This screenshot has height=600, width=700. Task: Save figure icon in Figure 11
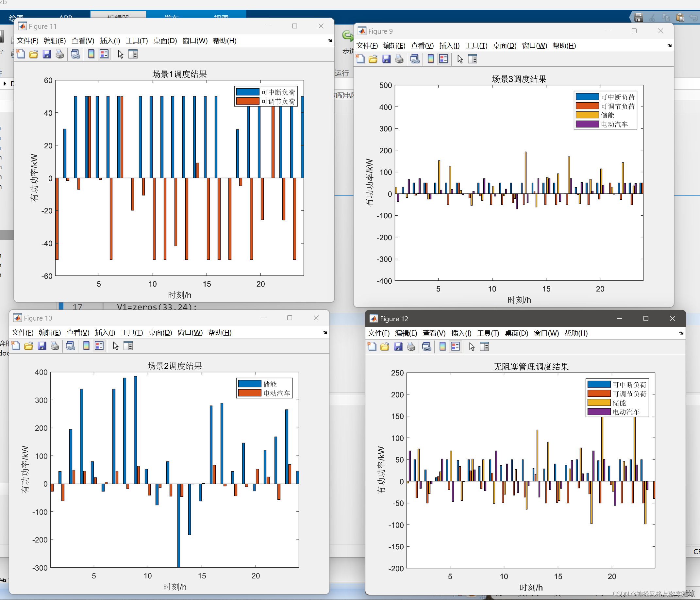[x=47, y=54]
